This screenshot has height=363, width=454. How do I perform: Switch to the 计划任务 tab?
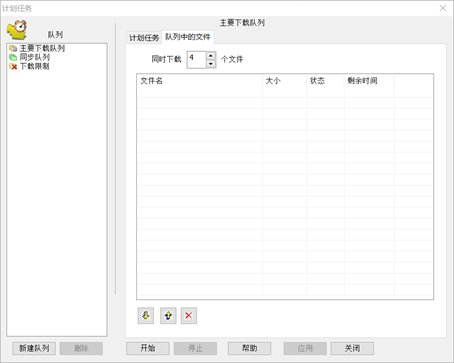click(144, 38)
